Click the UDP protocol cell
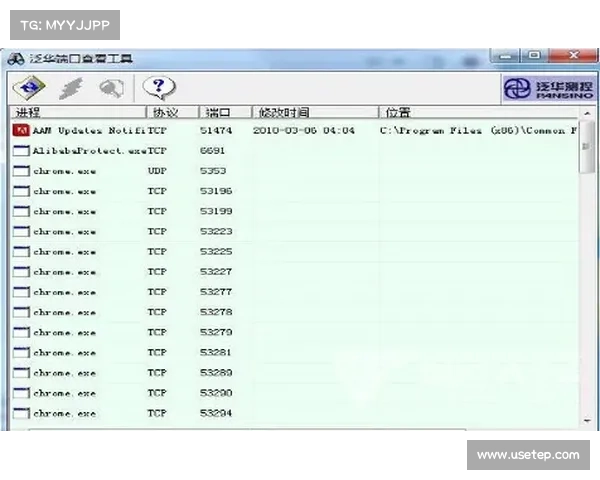This screenshot has height=480, width=600. tap(157, 171)
